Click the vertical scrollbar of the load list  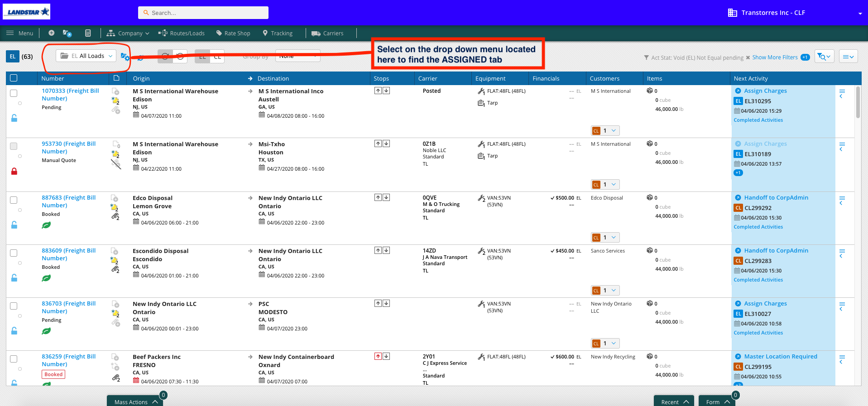[858, 102]
